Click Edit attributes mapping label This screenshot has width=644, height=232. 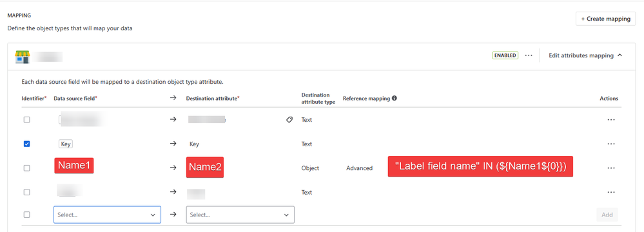(x=581, y=55)
